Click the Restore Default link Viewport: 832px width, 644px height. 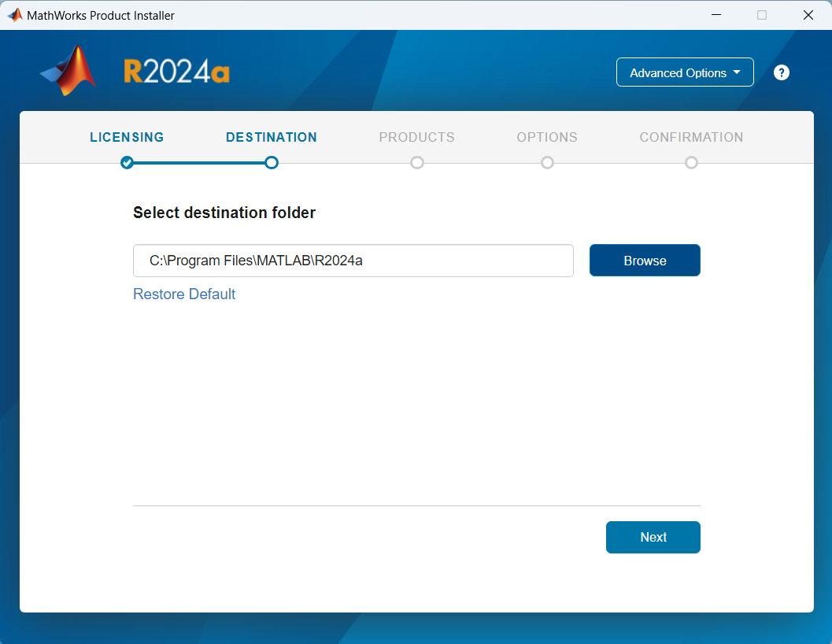pyautogui.click(x=183, y=294)
